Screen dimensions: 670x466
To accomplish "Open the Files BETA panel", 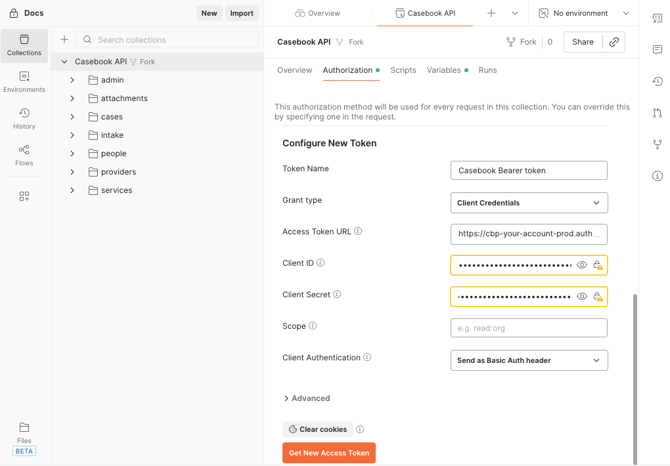I will [x=24, y=438].
